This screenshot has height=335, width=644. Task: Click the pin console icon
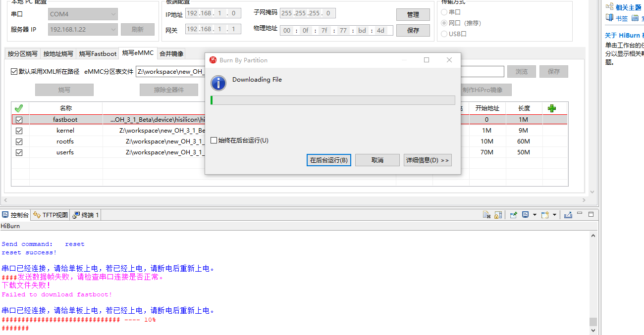[513, 215]
